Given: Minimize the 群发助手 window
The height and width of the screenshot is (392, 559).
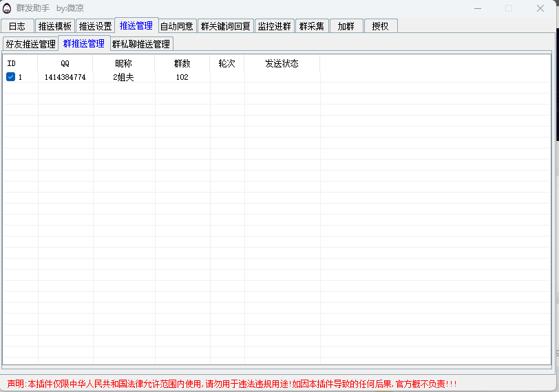Looking at the screenshot, I should [x=478, y=8].
